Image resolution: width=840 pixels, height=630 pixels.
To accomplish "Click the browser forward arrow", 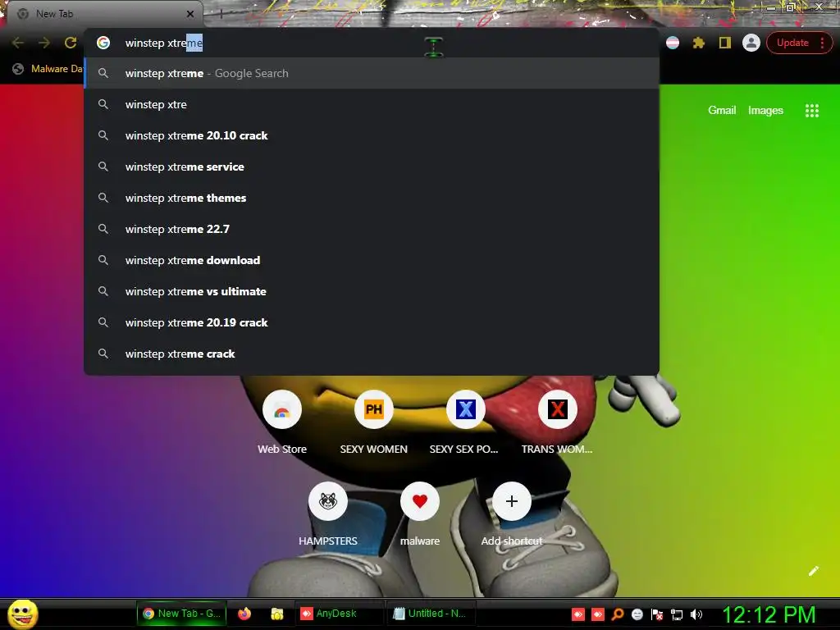I will (x=44, y=43).
